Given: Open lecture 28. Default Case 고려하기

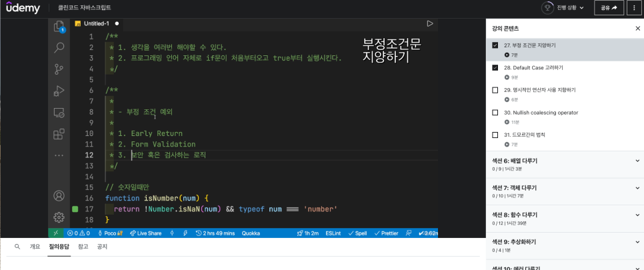Looking at the screenshot, I should [x=533, y=67].
